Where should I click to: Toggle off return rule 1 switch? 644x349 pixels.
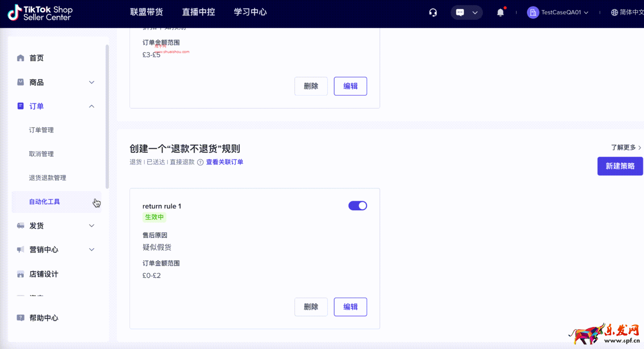[357, 206]
